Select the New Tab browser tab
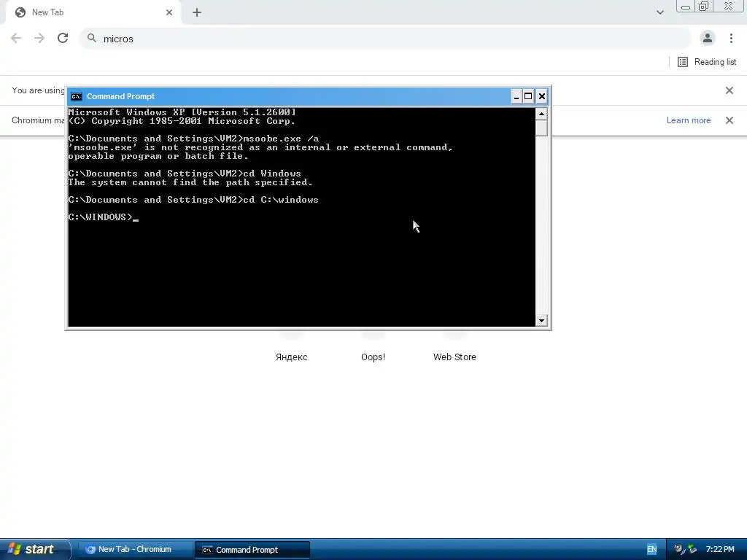 click(93, 12)
